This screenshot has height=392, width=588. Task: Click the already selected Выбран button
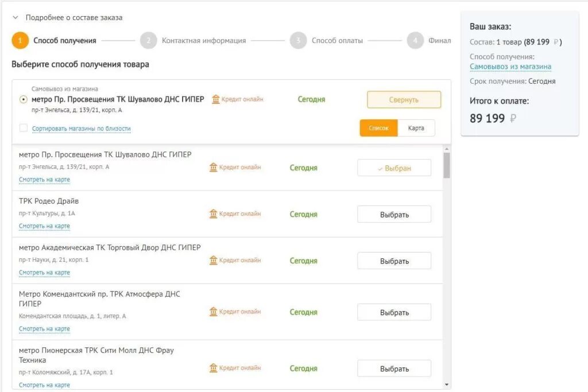394,168
